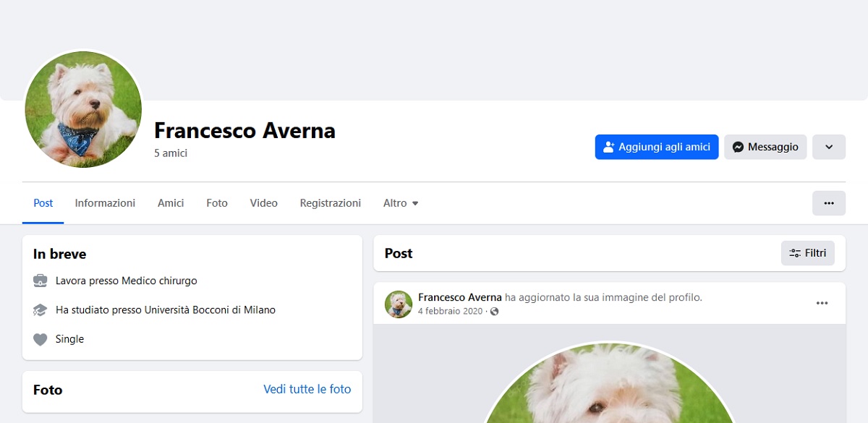Select the Messenger icon on the Messaggio button

point(737,147)
